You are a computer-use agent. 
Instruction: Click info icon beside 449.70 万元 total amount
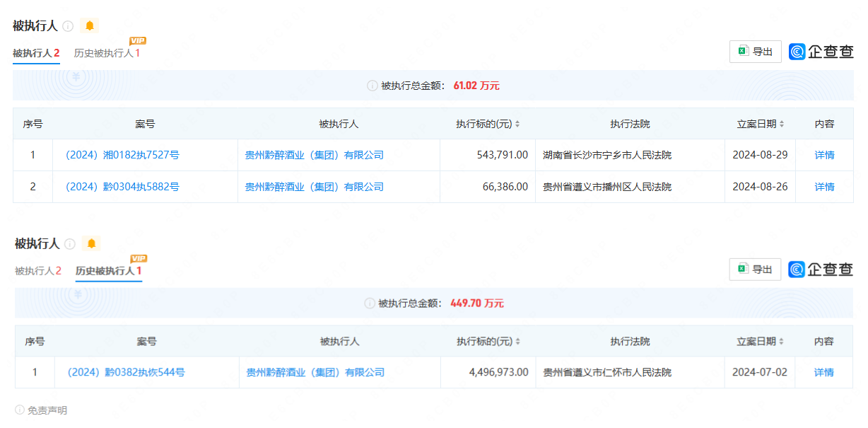(369, 303)
